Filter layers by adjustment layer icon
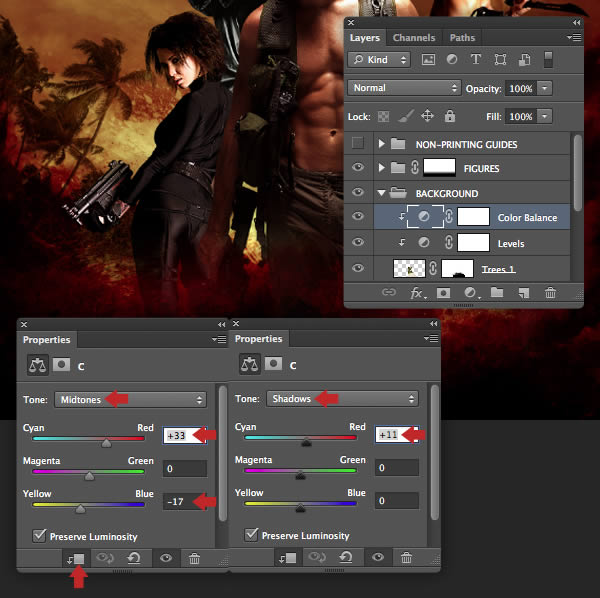The height and width of the screenshot is (598, 600). [452, 59]
